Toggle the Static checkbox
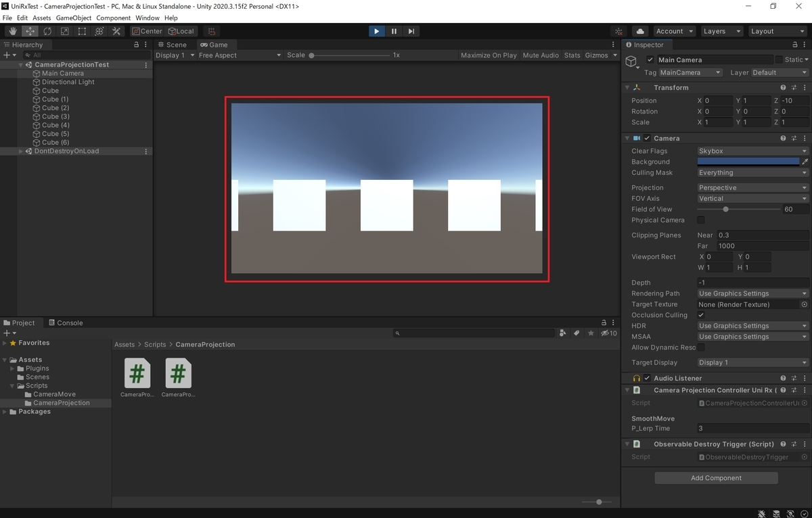The width and height of the screenshot is (812, 518). click(x=779, y=60)
